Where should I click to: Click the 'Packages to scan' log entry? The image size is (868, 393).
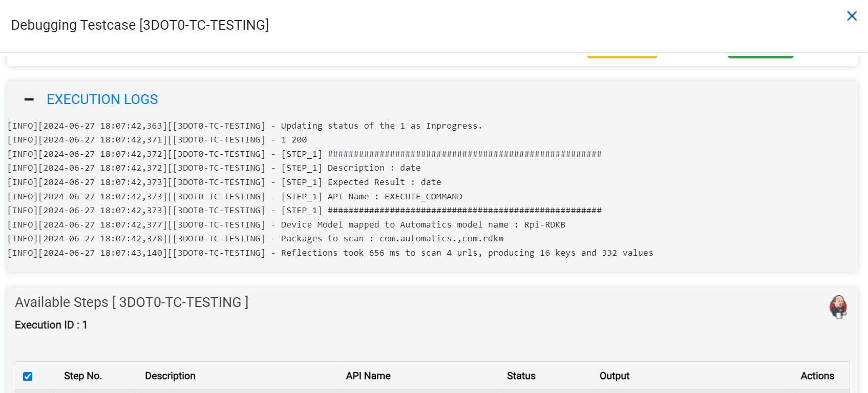pyautogui.click(x=255, y=239)
